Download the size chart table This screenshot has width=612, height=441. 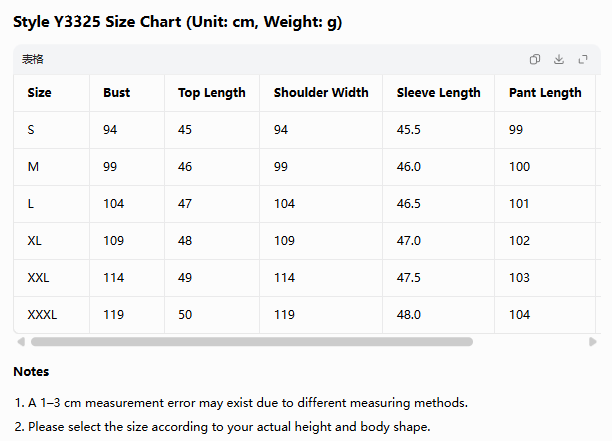tap(559, 59)
